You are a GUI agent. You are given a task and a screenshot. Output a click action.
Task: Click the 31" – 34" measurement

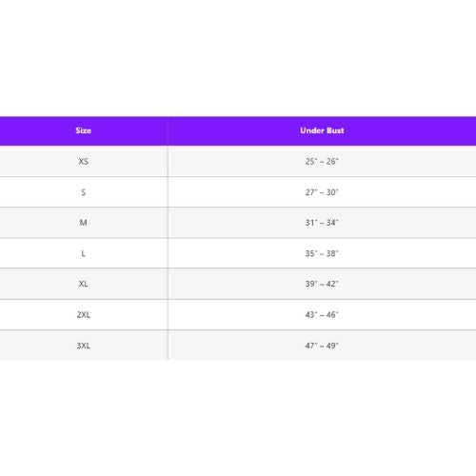pos(322,223)
